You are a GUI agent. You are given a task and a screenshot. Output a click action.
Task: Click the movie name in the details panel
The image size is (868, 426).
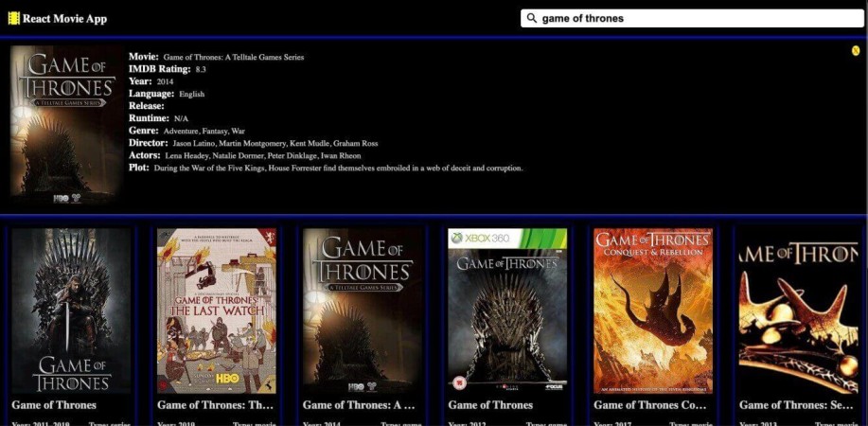pyautogui.click(x=233, y=58)
